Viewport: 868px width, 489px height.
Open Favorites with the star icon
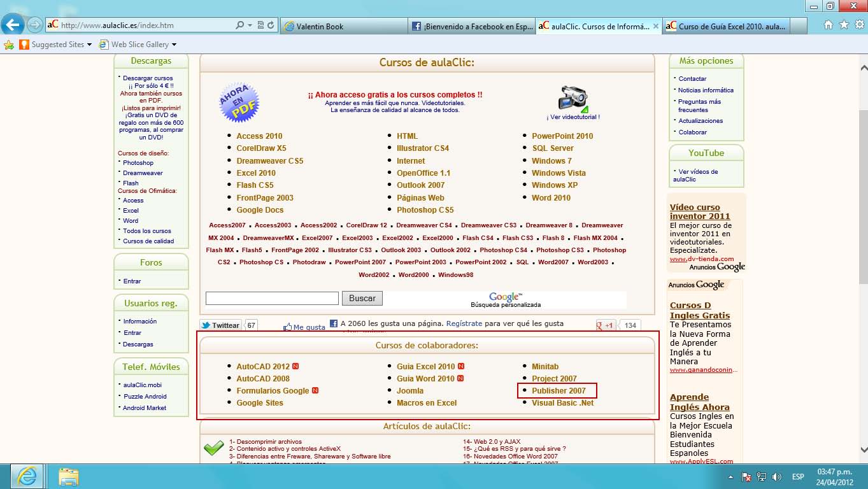[x=844, y=25]
